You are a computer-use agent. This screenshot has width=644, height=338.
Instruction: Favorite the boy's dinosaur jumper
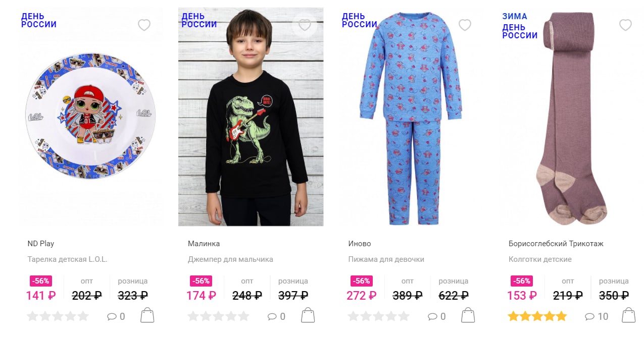(305, 25)
